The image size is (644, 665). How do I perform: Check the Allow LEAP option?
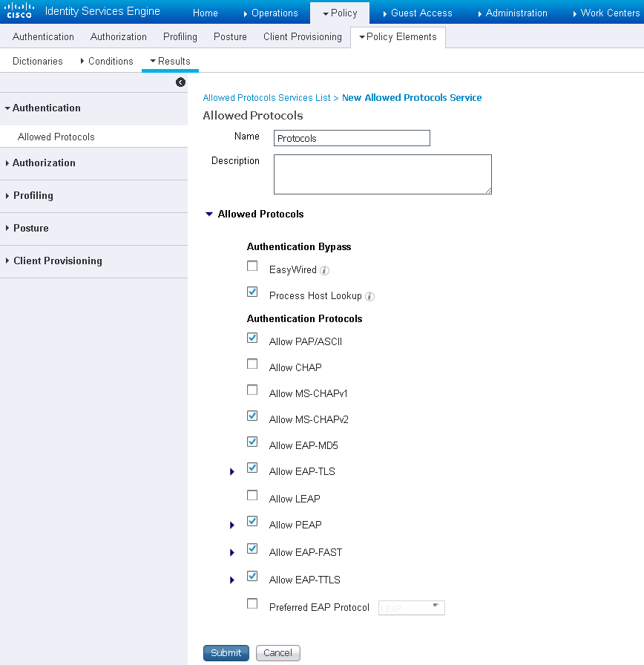click(x=252, y=496)
